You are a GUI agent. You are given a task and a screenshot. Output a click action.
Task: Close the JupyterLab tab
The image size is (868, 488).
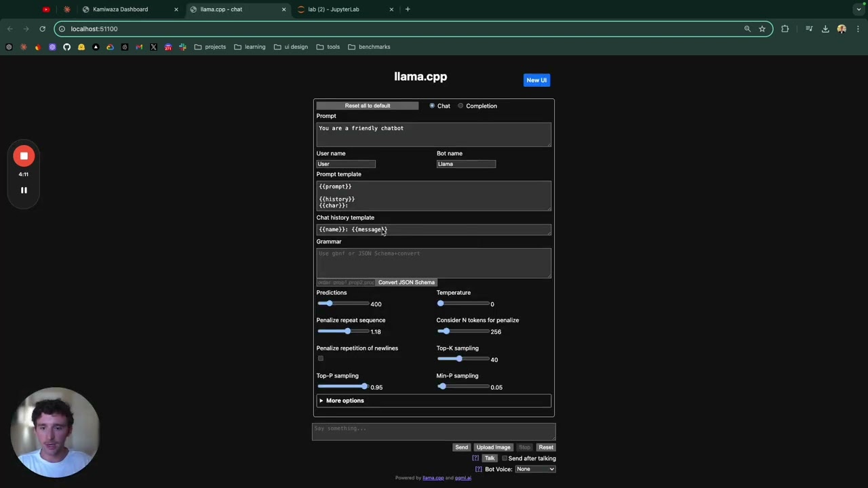pos(391,9)
